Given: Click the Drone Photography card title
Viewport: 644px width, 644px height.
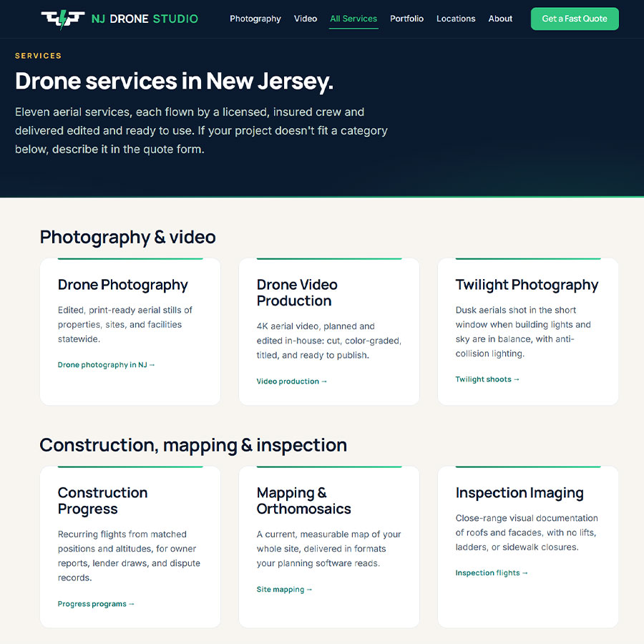Looking at the screenshot, I should tap(123, 285).
